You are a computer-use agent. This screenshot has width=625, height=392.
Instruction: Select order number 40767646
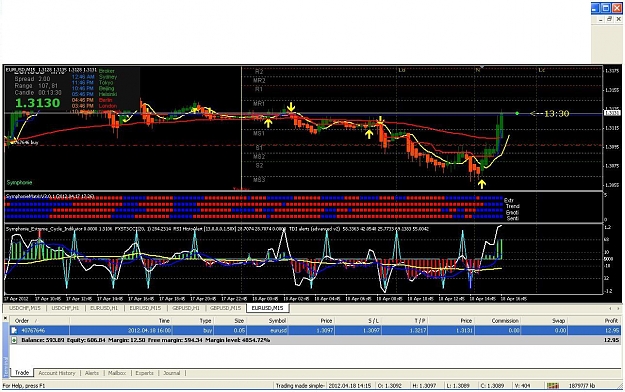(x=33, y=331)
